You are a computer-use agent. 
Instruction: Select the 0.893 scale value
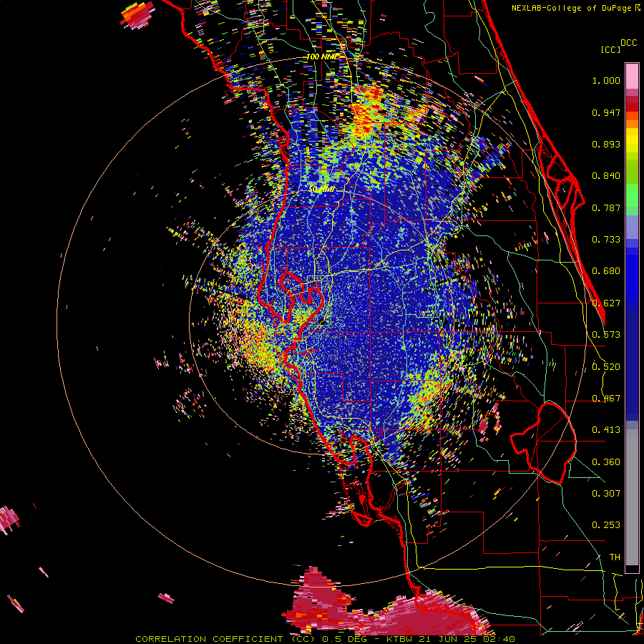[606, 144]
